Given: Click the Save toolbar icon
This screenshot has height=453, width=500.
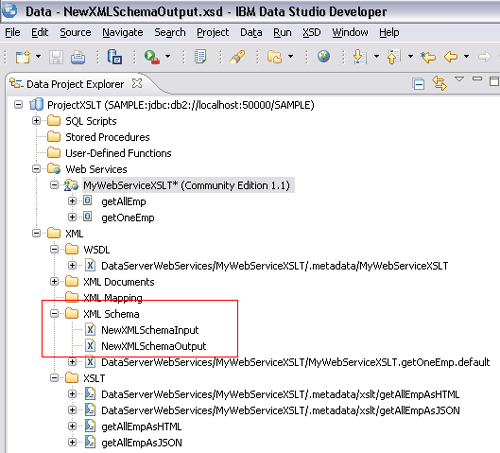Looking at the screenshot, I should point(56,57).
